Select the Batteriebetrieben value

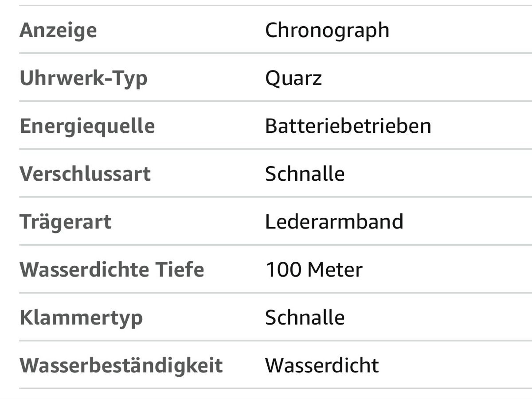(x=348, y=126)
